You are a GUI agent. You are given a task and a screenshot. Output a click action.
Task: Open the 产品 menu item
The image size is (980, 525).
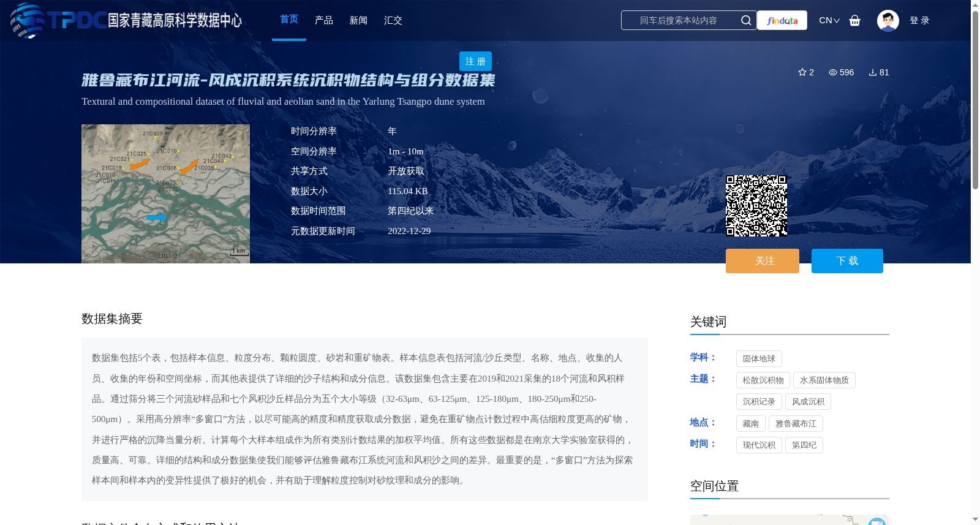click(324, 20)
